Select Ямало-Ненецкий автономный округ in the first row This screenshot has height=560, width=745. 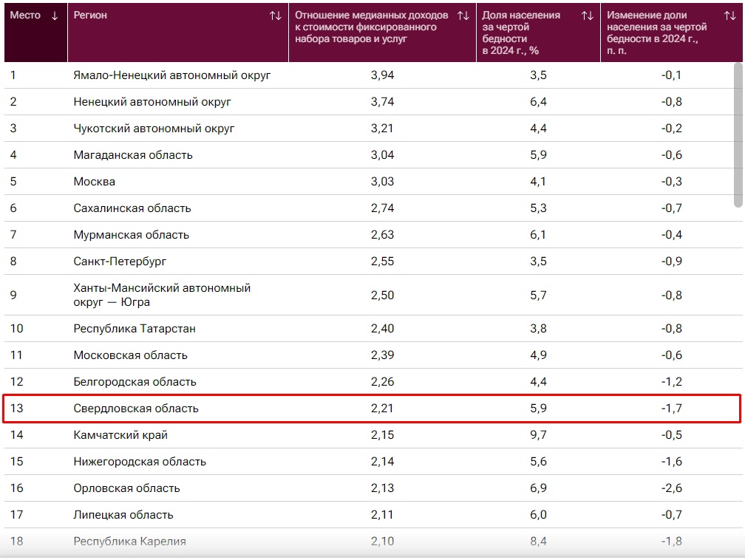pos(172,75)
